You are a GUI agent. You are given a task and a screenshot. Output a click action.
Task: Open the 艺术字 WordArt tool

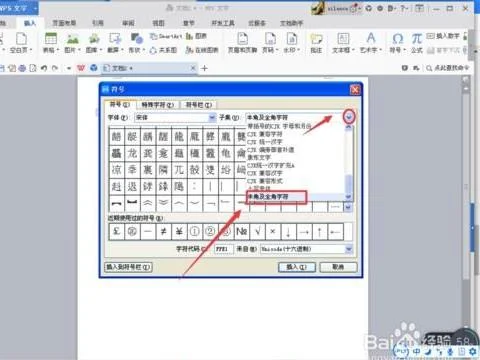coord(370,43)
